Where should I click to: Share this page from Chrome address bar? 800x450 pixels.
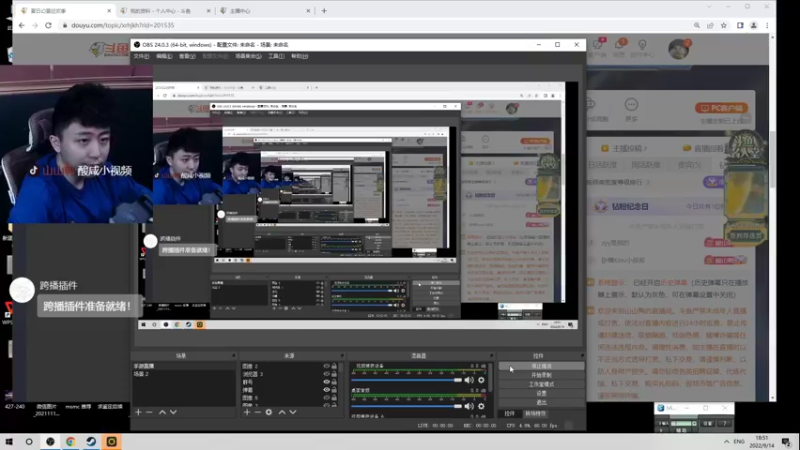[710, 25]
